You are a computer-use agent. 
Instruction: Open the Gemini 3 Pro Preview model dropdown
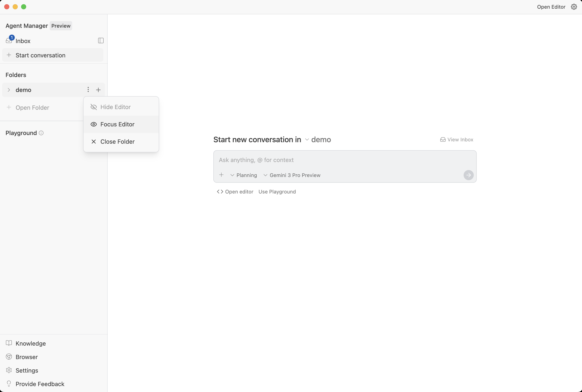tap(292, 175)
